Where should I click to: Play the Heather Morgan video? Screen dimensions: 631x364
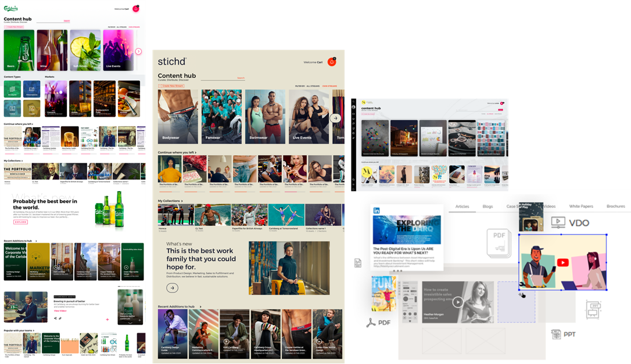[458, 302]
